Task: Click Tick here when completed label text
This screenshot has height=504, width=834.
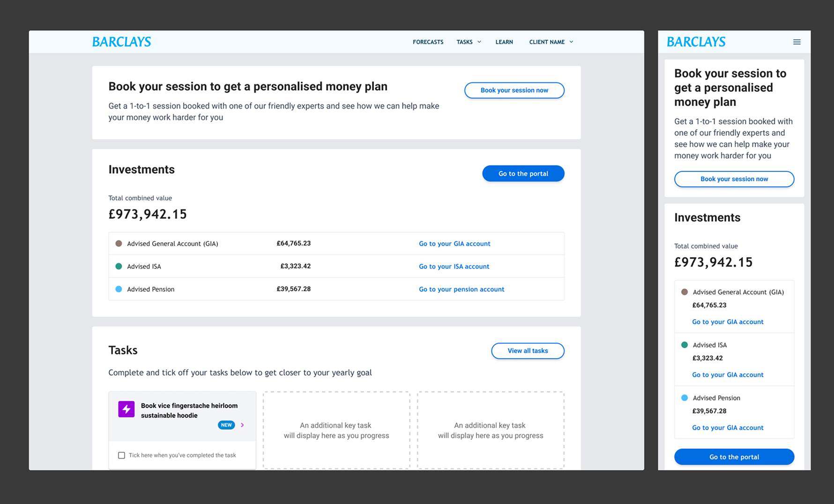Action: pyautogui.click(x=182, y=455)
